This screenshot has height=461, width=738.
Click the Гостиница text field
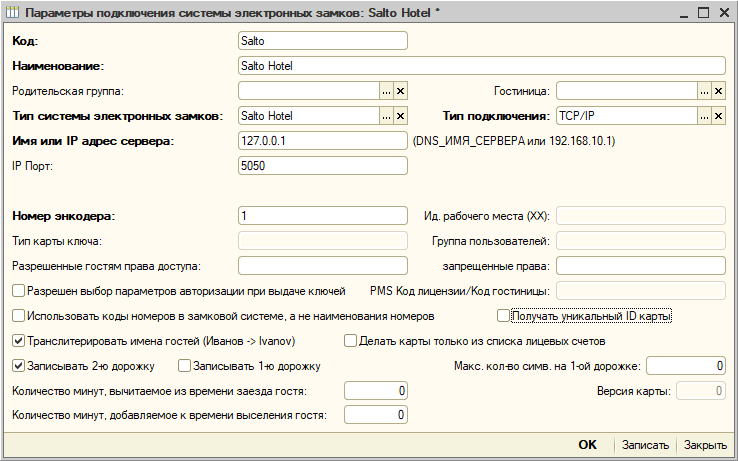pos(627,91)
